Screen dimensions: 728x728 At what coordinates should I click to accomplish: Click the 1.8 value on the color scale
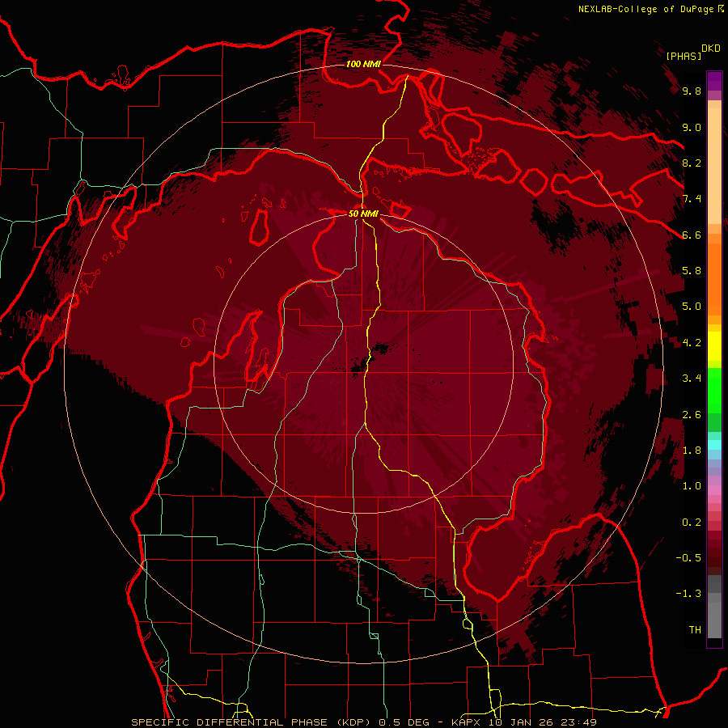692,451
